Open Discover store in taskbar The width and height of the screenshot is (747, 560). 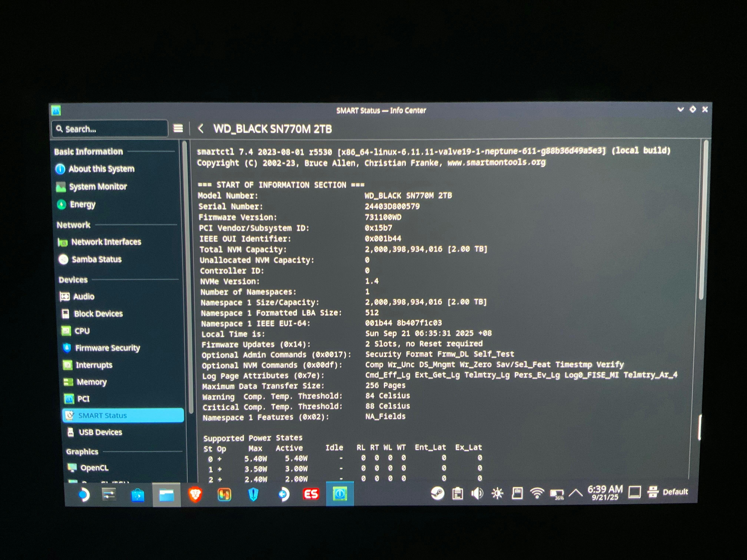pyautogui.click(x=137, y=495)
